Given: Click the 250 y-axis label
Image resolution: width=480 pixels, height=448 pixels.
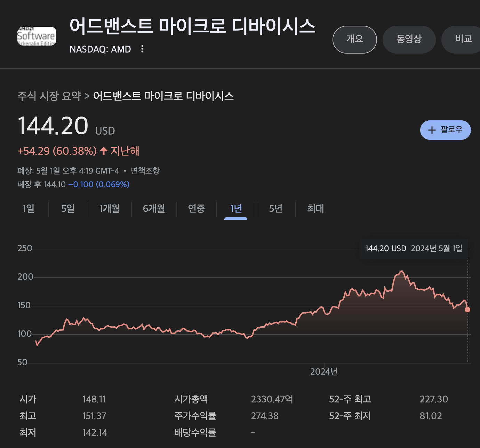Looking at the screenshot, I should (x=25, y=248).
